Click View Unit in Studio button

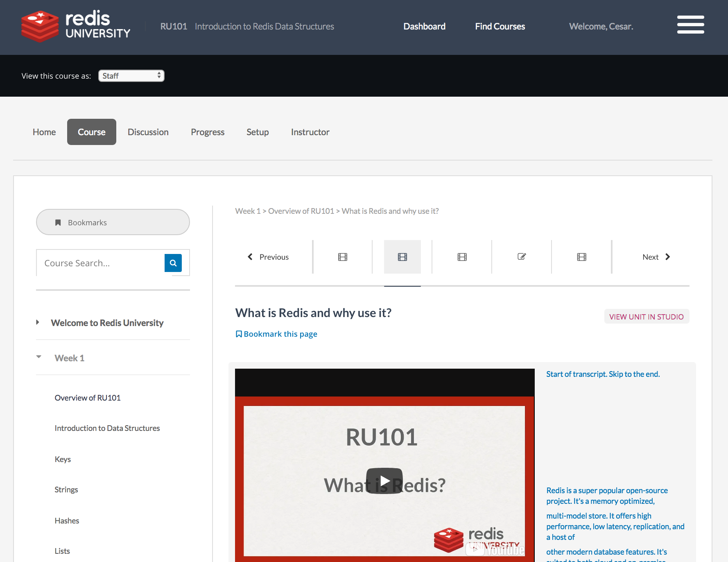point(646,317)
